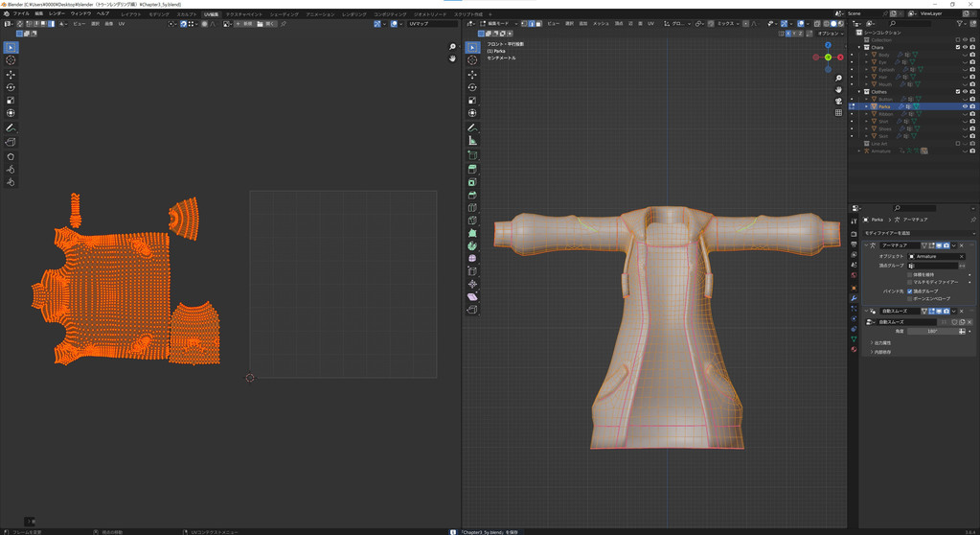Select the Move tool in 3D viewport toolbar
Viewport: 980px width, 535px height.
(x=472, y=74)
